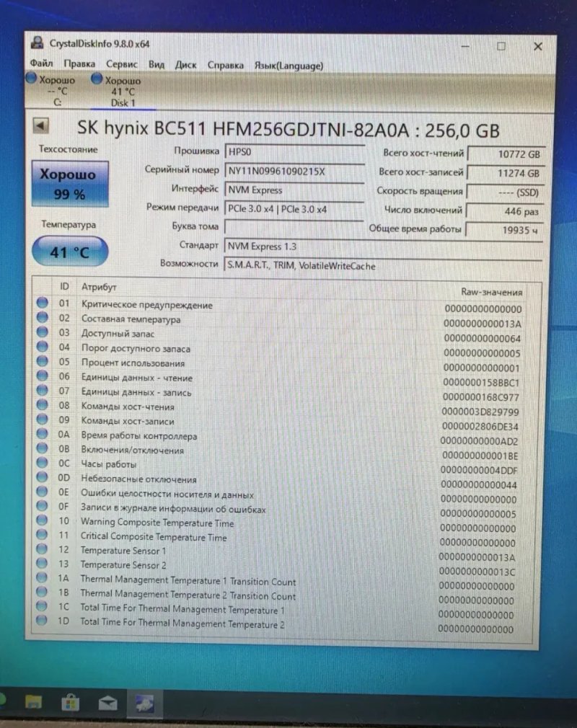Click raw value 0000000158BBC1

point(481,383)
